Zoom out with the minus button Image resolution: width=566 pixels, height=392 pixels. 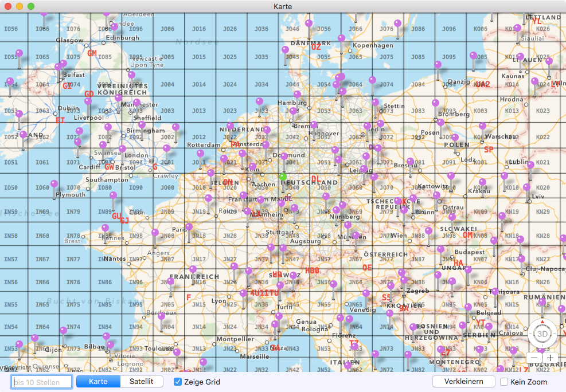click(x=534, y=358)
